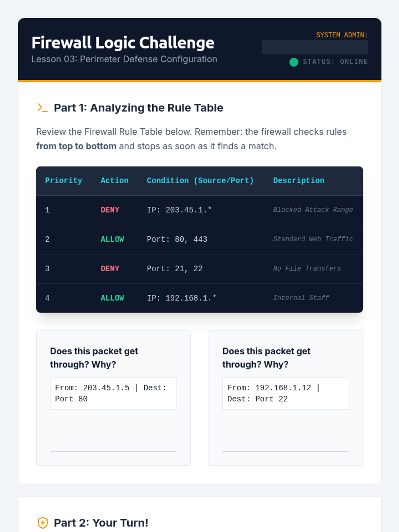Click the Priority column header
Image resolution: width=399 pixels, height=532 pixels.
64,181
